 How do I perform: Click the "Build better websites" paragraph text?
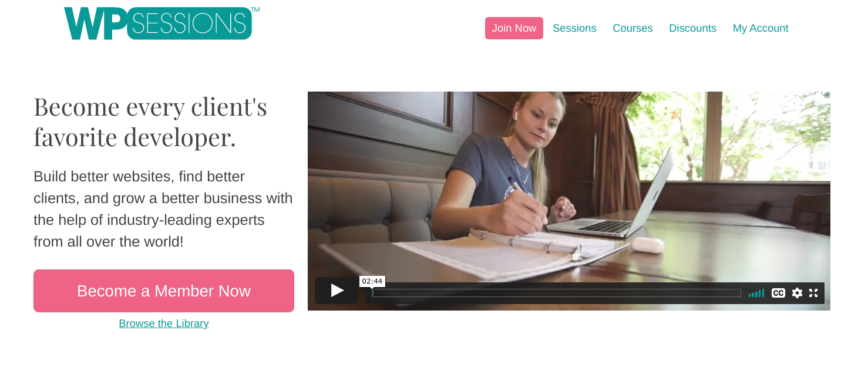(163, 209)
